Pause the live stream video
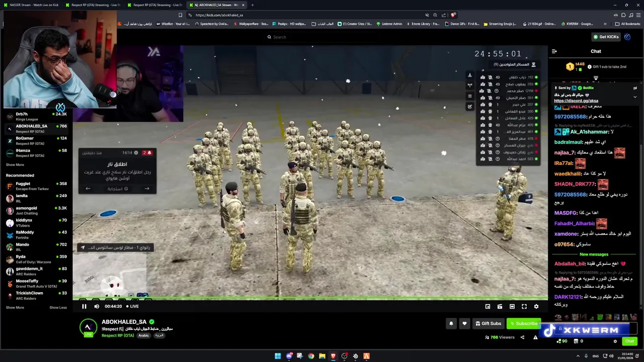This screenshot has width=644, height=362. 84,306
